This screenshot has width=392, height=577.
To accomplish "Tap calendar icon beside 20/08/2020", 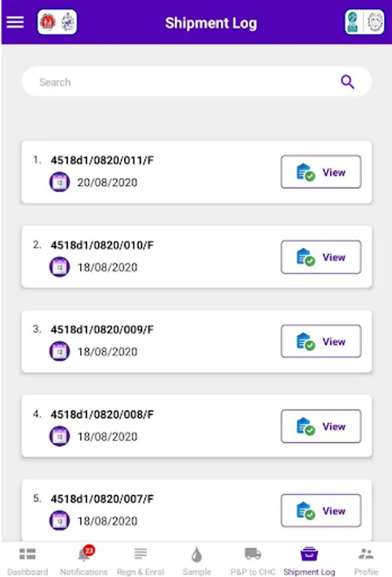I will pos(60,183).
